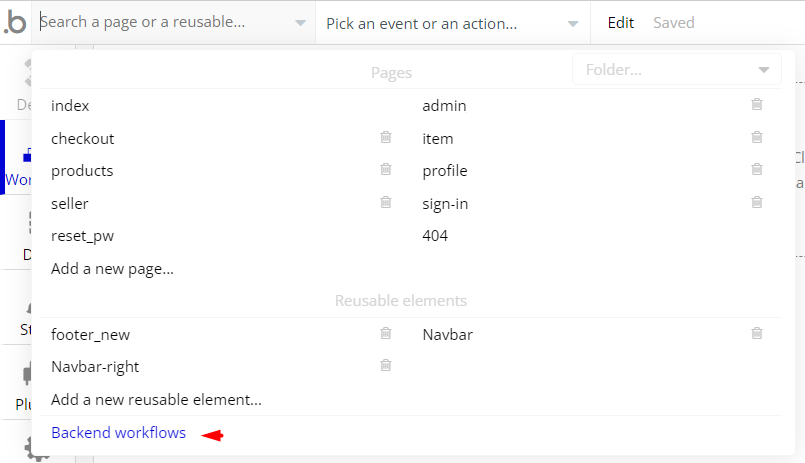
Task: Open Backend workflows
Action: [119, 433]
